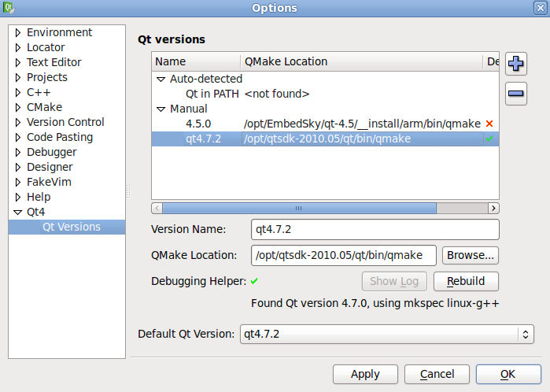550x392 pixels.
Task: Expand the Environment category
Action: point(18,32)
